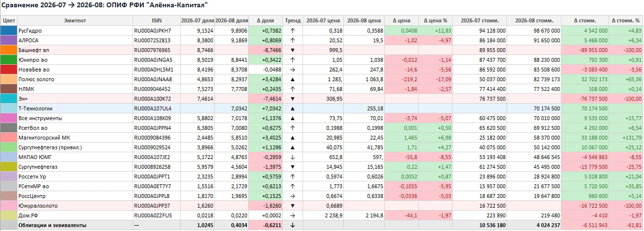Sort by the Эмитент column header

tap(75, 20)
